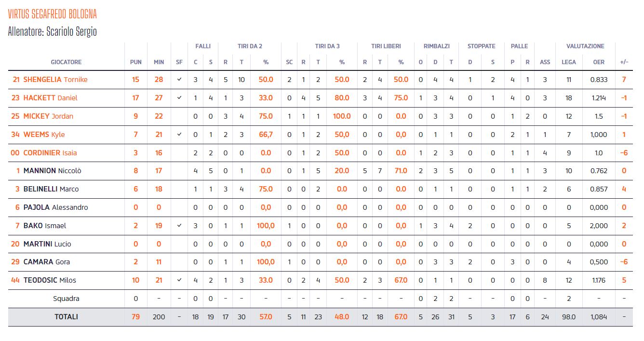Click the SF checkmark in Hackett's row

pyautogui.click(x=179, y=98)
